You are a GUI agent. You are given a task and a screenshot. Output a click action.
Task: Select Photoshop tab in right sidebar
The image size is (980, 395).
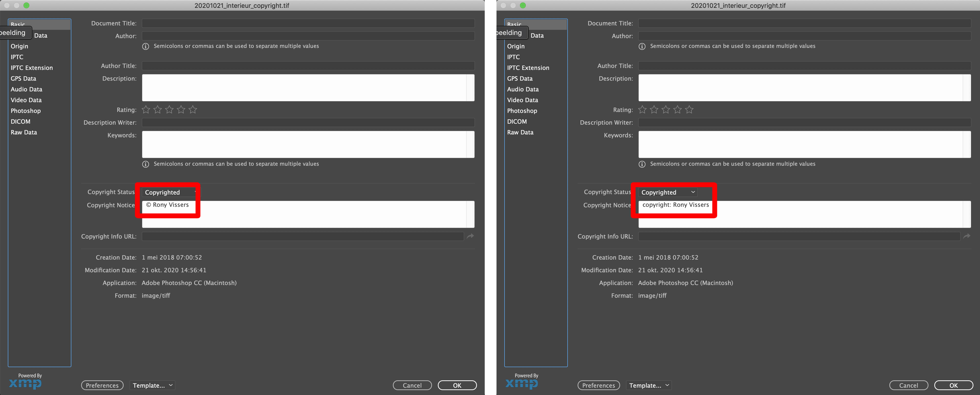tap(522, 111)
